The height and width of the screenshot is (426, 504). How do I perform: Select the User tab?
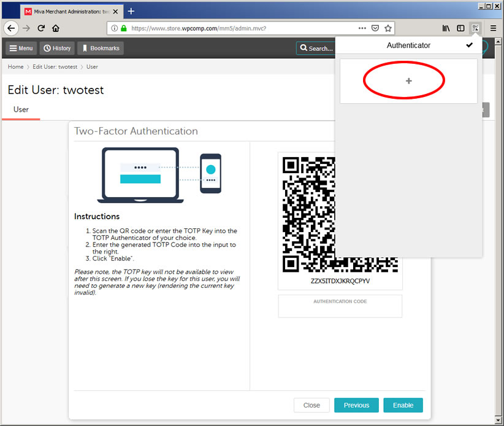click(x=21, y=110)
